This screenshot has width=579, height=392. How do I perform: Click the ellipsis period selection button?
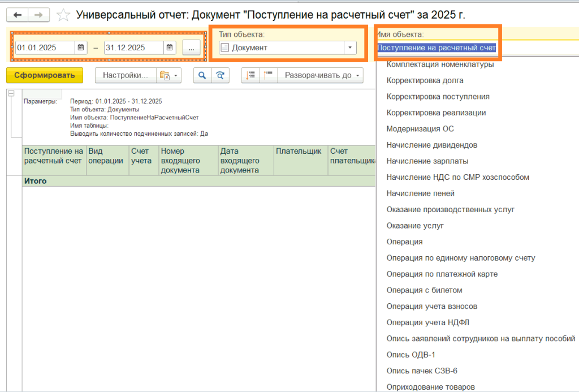tap(191, 48)
